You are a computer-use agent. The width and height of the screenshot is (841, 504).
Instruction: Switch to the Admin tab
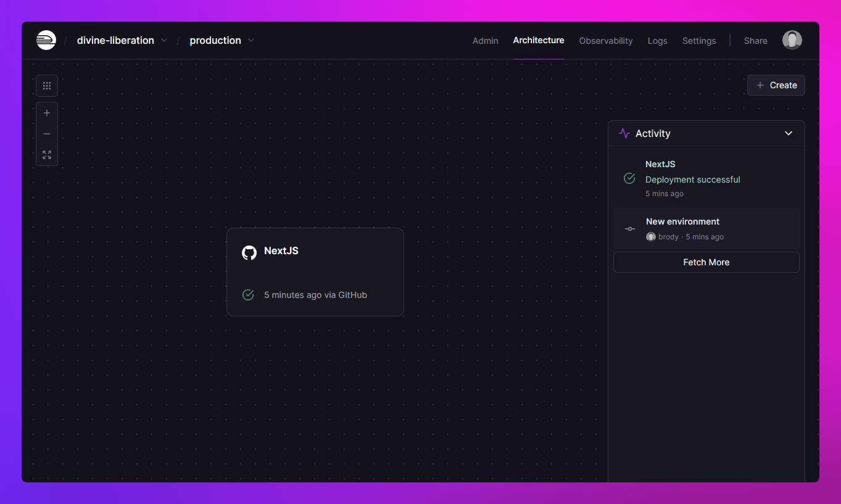coord(485,41)
